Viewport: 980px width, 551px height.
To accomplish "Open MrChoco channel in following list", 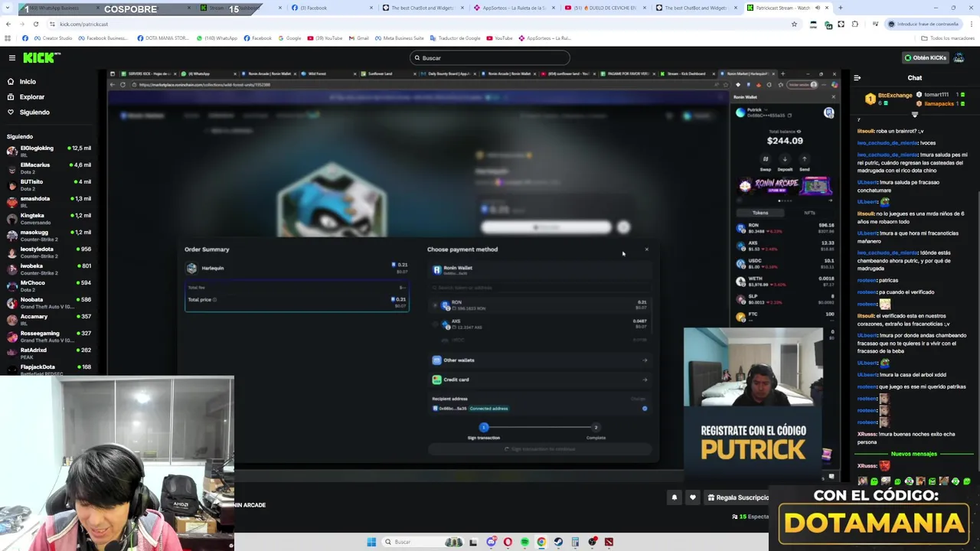I will pyautogui.click(x=49, y=285).
